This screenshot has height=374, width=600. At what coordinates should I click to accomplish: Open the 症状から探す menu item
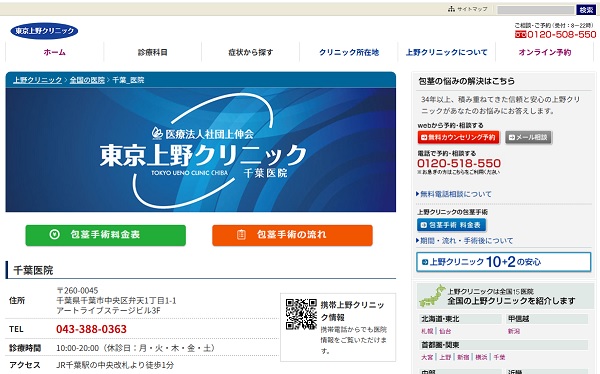pyautogui.click(x=251, y=52)
